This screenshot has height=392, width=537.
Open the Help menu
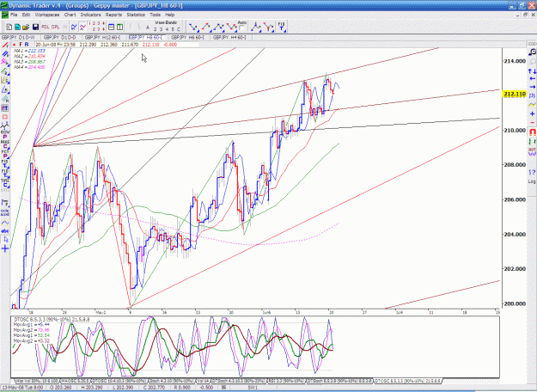point(170,15)
